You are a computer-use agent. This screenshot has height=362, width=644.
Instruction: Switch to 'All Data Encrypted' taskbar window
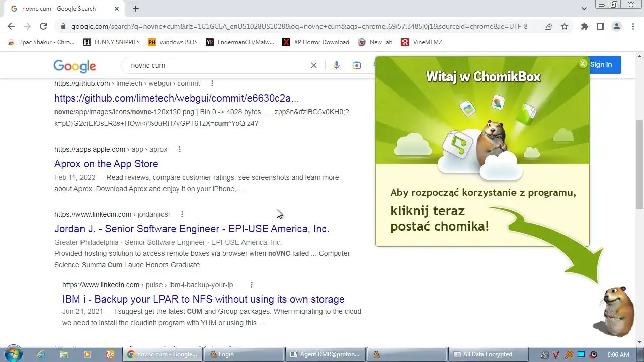(x=489, y=354)
